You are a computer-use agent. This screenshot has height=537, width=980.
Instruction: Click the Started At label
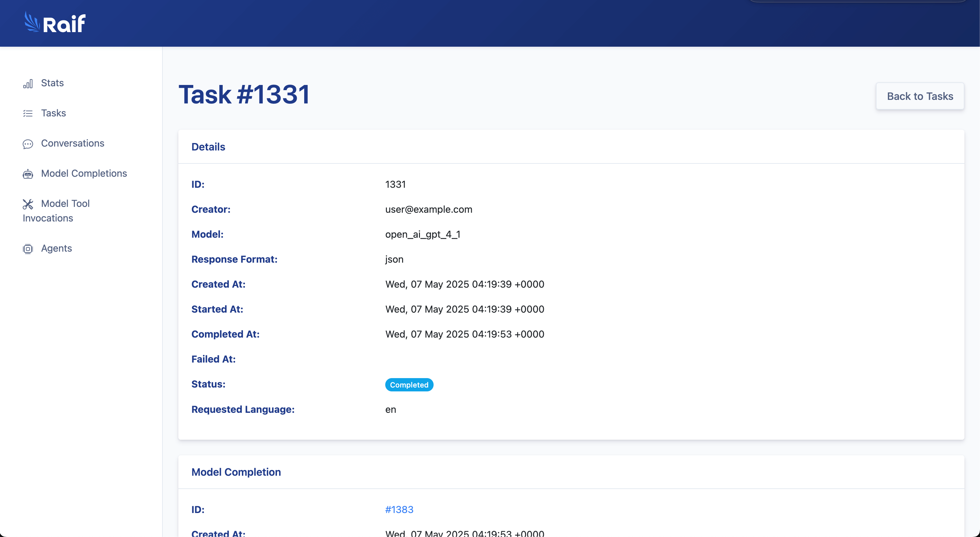point(217,309)
